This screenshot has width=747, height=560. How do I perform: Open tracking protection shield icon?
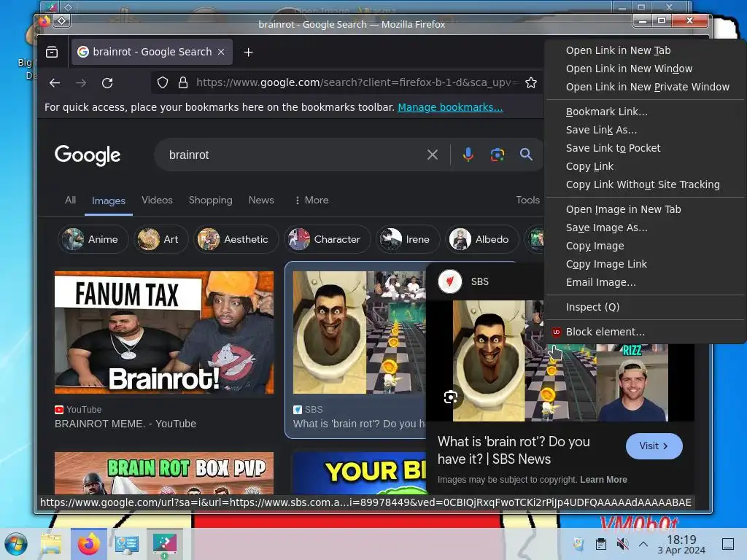pyautogui.click(x=163, y=83)
